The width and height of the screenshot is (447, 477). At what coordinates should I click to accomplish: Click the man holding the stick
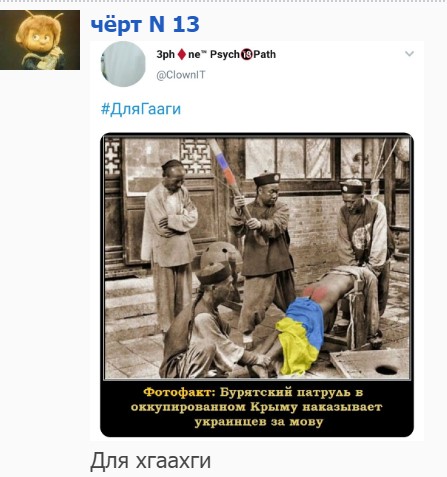click(263, 253)
